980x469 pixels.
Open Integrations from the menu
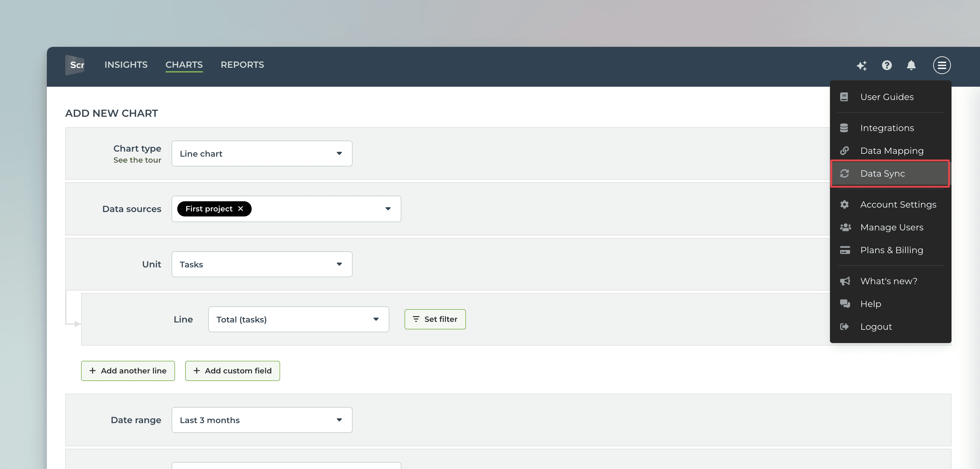pos(887,128)
